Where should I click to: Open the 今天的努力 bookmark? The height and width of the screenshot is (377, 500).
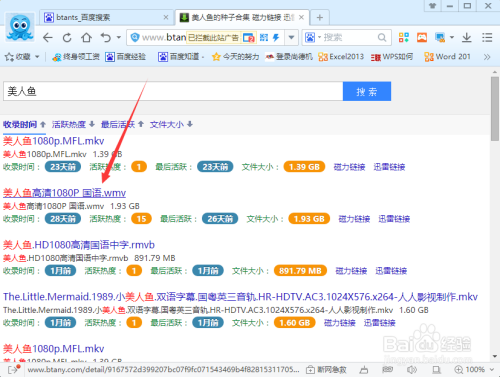235,57
